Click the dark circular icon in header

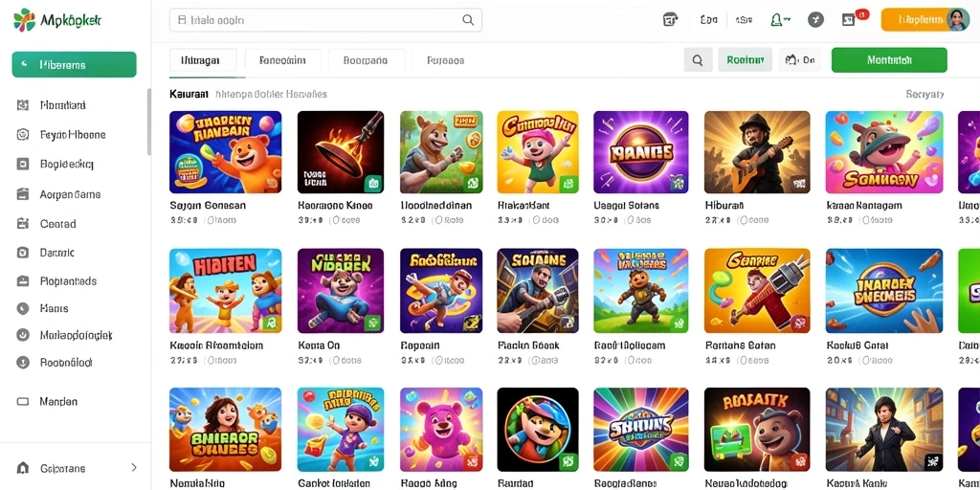pyautogui.click(x=815, y=20)
